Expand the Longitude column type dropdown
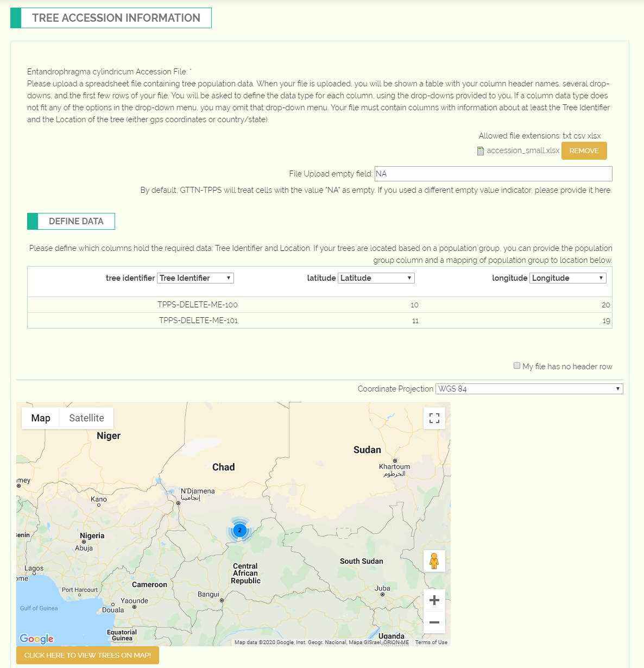This screenshot has width=644, height=668. pyautogui.click(x=568, y=278)
